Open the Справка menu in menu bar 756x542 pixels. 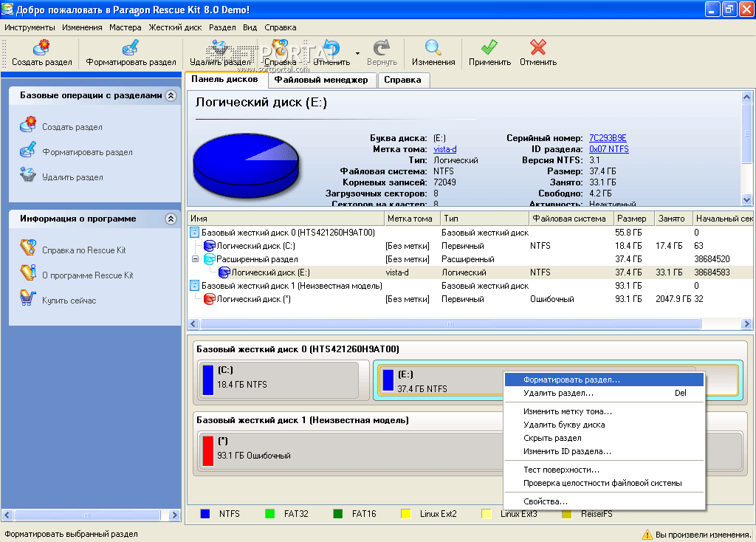pos(280,27)
